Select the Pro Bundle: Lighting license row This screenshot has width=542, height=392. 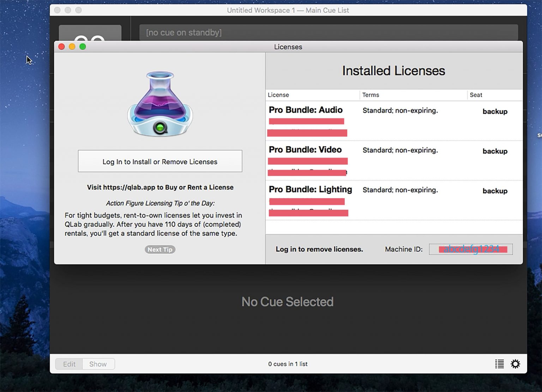pyautogui.click(x=393, y=200)
